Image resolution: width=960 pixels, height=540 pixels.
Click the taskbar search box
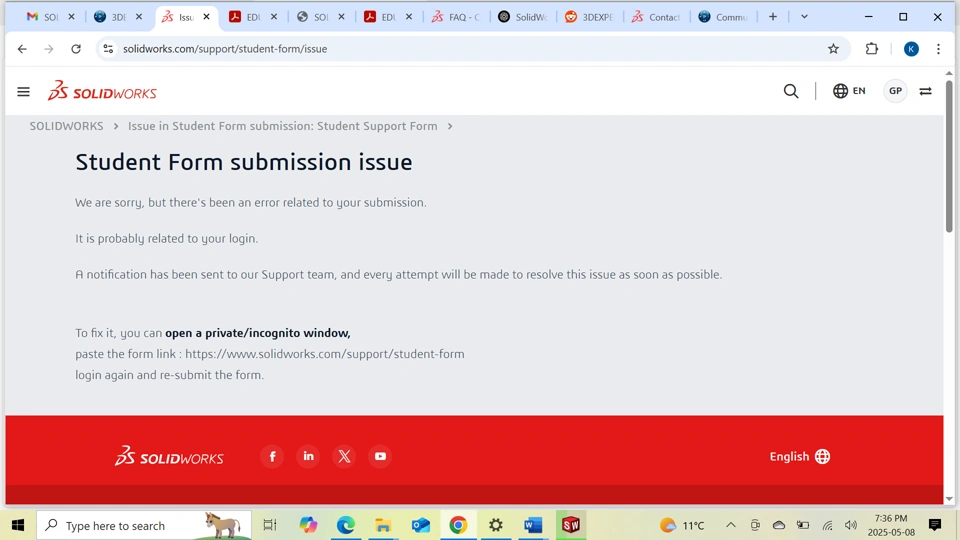click(x=144, y=525)
